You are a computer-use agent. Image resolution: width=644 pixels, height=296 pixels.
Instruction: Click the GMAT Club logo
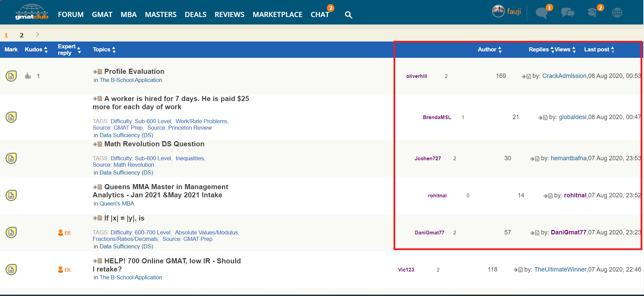tap(32, 12)
